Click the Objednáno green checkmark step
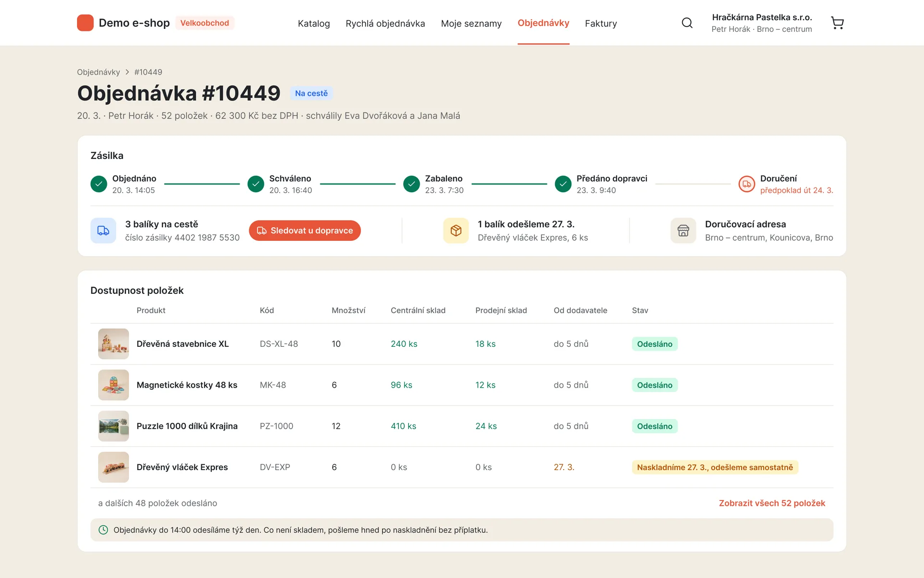 [x=99, y=184]
